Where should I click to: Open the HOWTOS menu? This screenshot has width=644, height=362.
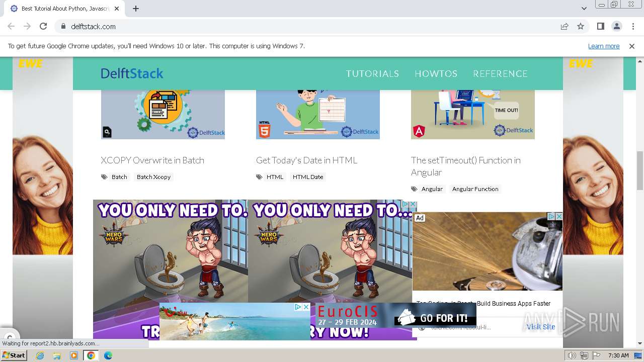436,73
